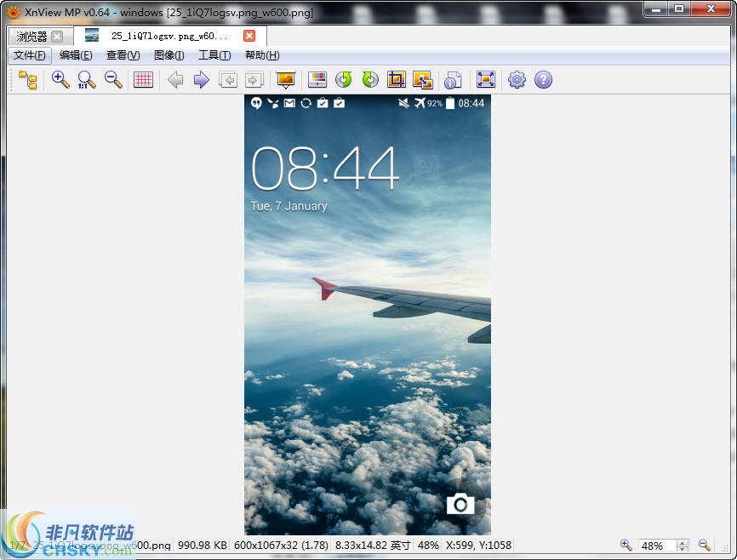Start the slideshow presentation
Image resolution: width=737 pixels, height=560 pixels.
click(x=286, y=80)
